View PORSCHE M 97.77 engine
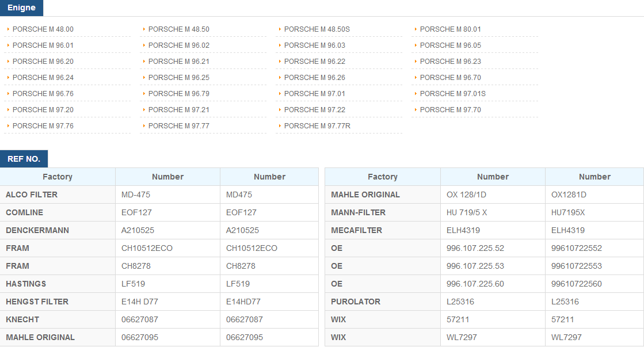 (x=178, y=125)
